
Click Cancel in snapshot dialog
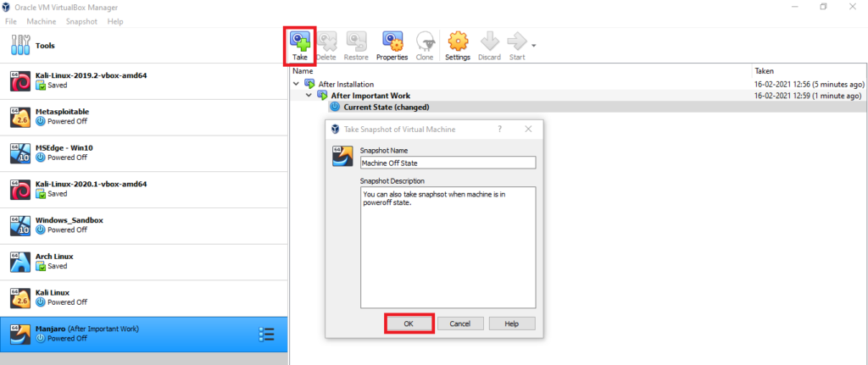coord(459,324)
